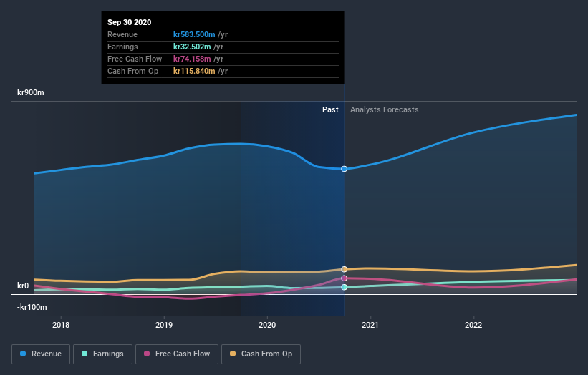Click the kr900m y-axis label
This screenshot has width=588, height=375.
pos(30,92)
